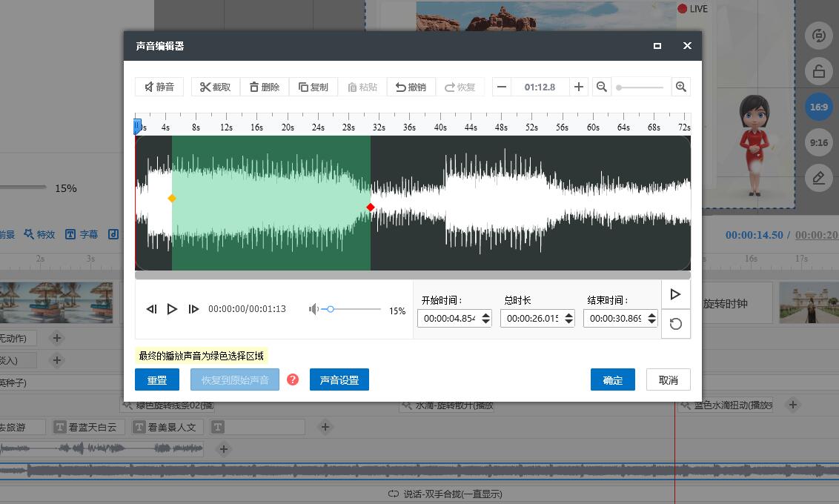The height and width of the screenshot is (504, 839).
Task: Skip to the next frame
Action: tap(193, 309)
